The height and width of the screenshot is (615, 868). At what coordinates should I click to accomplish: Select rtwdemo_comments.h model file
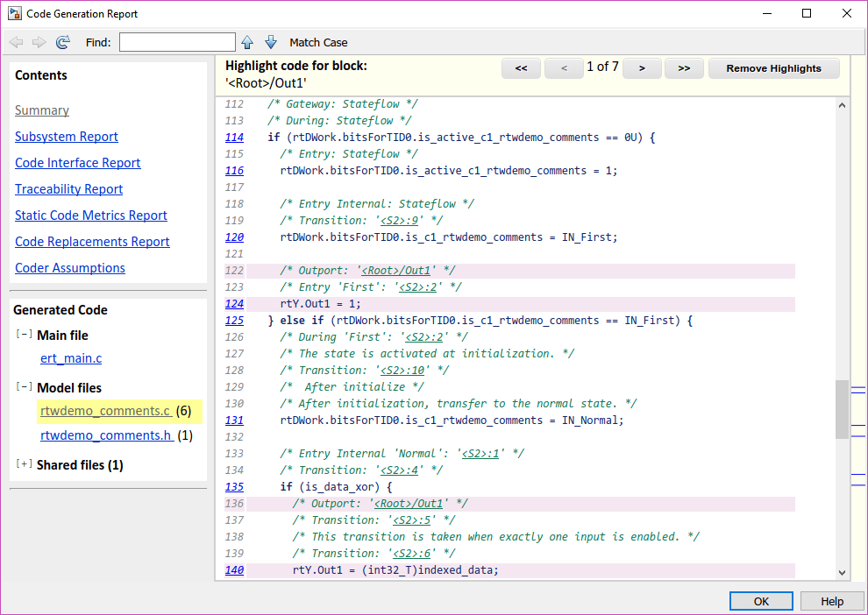click(107, 435)
